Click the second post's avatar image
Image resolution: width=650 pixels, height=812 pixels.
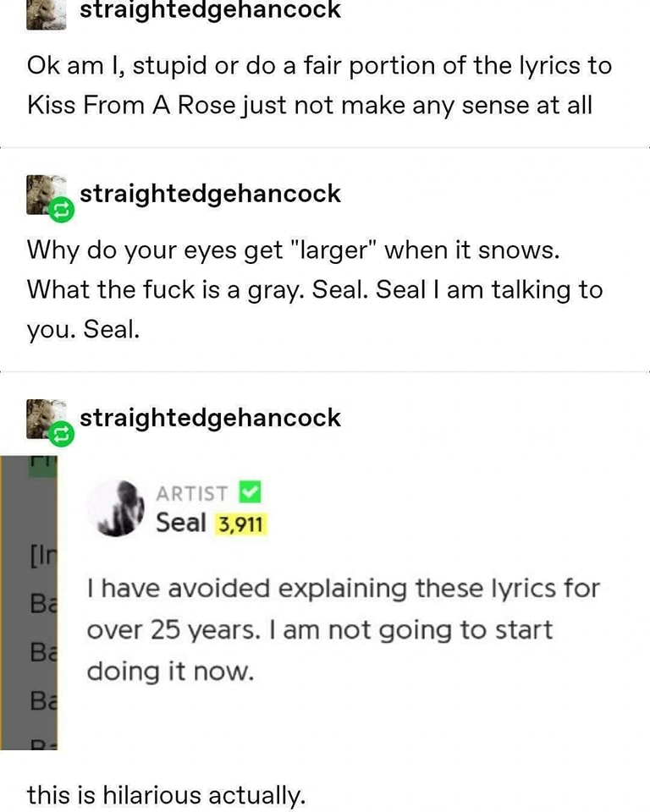click(x=47, y=195)
